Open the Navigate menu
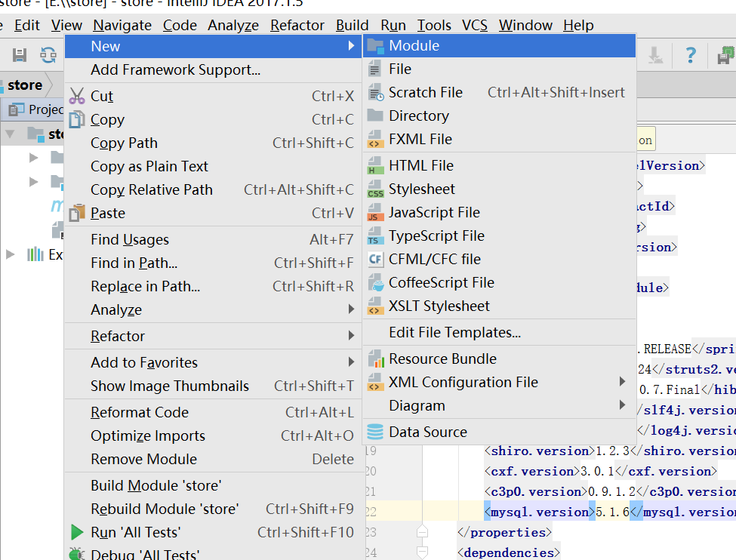 coord(122,25)
